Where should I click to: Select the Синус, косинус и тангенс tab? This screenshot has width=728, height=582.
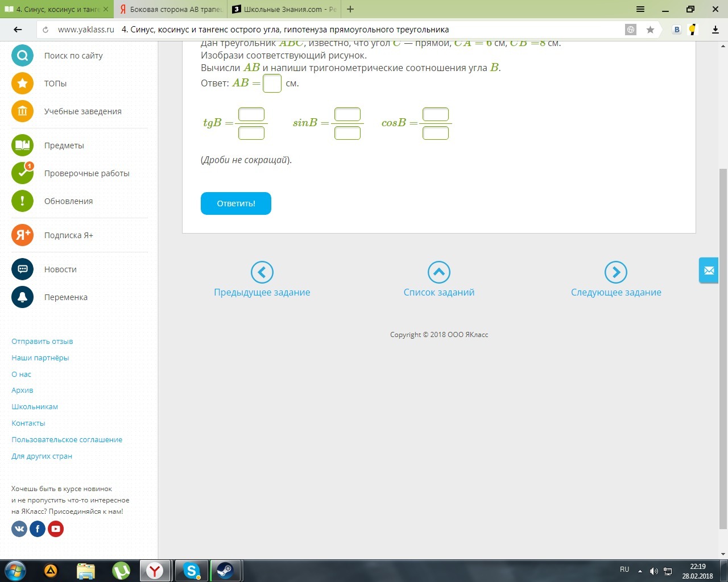pos(56,9)
